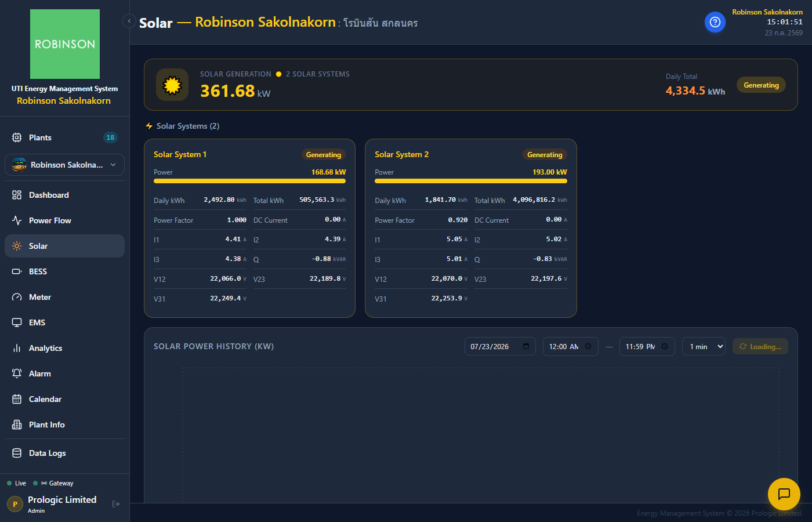The width and height of the screenshot is (812, 522).
Task: Click the Robinson green logo
Action: coord(65,44)
